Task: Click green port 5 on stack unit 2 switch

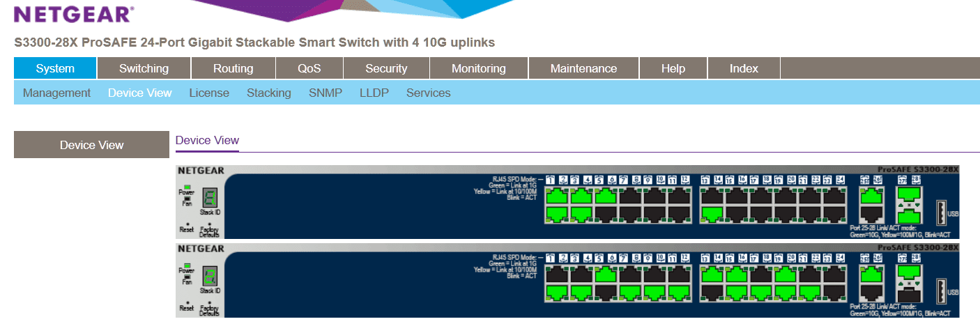Action: (606, 274)
